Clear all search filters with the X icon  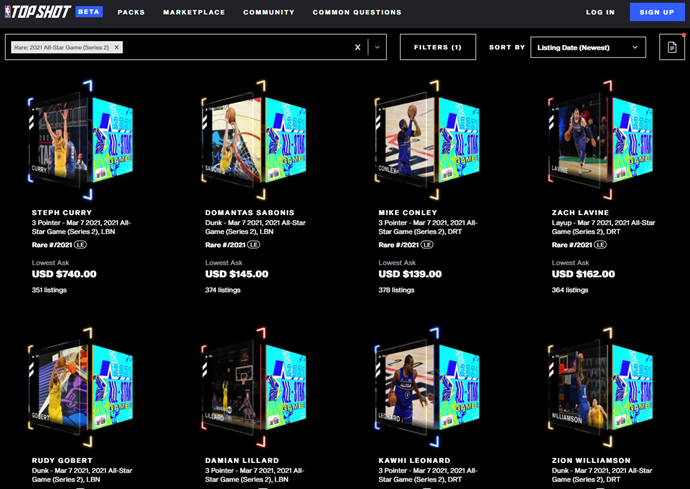pos(358,47)
